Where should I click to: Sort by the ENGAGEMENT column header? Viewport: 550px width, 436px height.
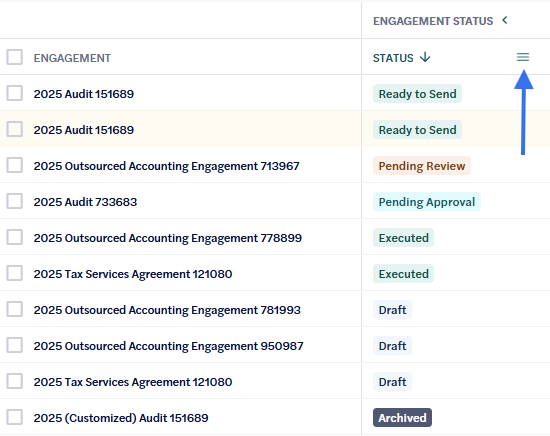tap(72, 58)
